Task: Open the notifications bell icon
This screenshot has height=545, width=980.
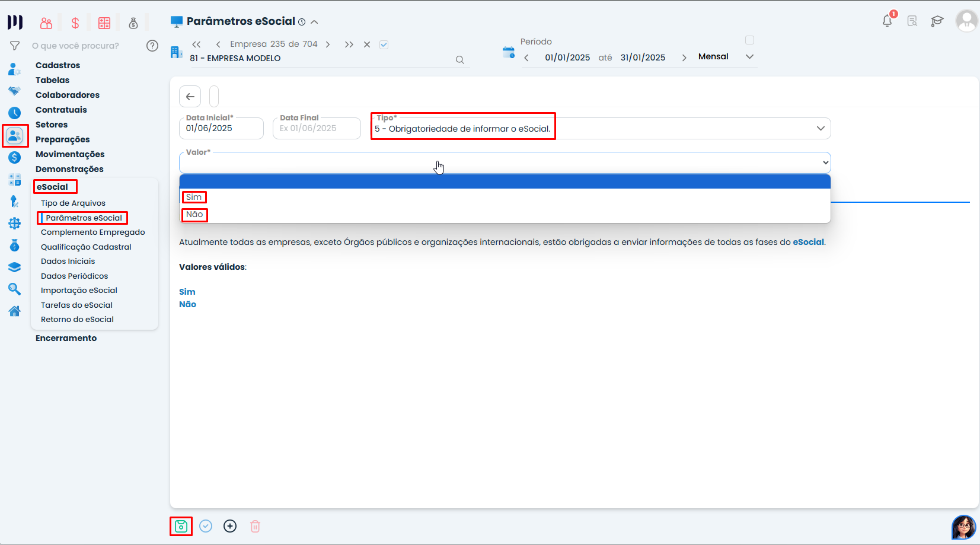Action: [887, 21]
